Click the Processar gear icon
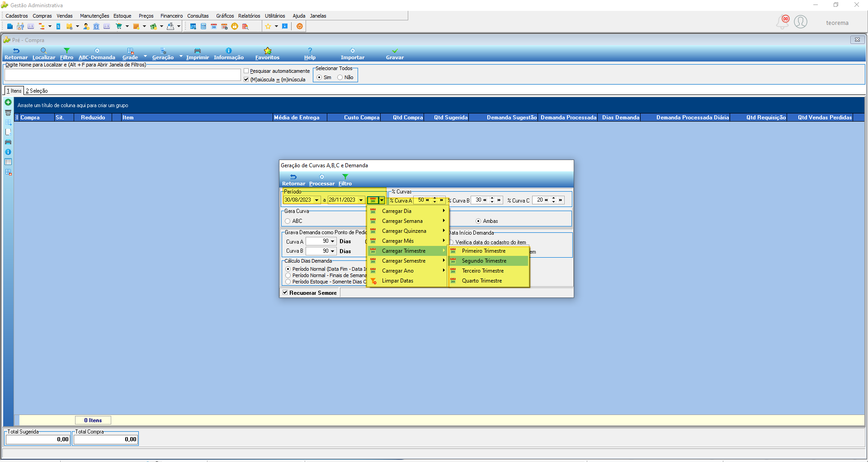This screenshot has height=462, width=868. pos(322,177)
